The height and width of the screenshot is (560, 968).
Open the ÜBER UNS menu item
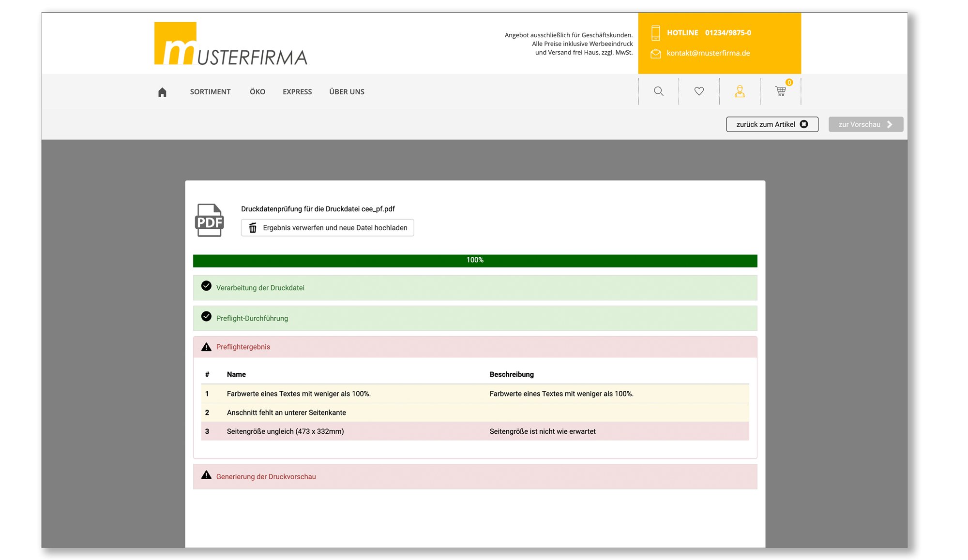pos(347,92)
